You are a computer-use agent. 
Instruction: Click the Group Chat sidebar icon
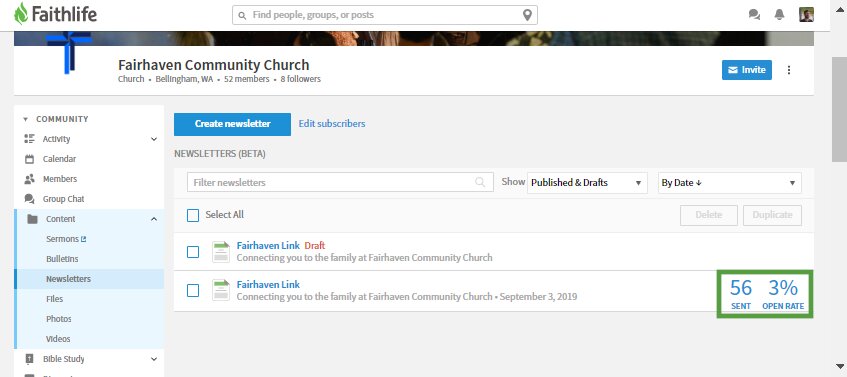29,199
